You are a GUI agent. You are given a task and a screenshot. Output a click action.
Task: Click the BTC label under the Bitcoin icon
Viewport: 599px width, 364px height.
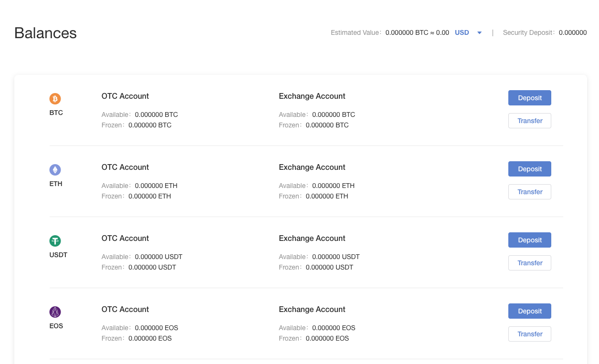[x=56, y=113]
